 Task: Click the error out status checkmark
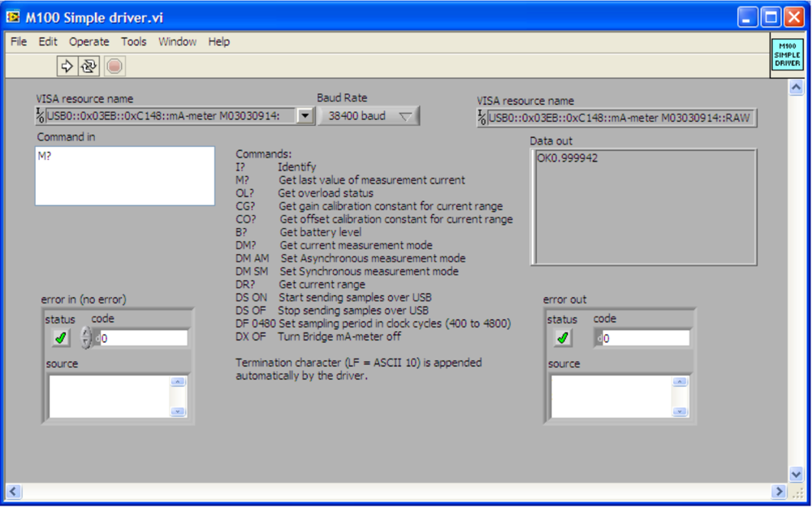pyautogui.click(x=562, y=338)
